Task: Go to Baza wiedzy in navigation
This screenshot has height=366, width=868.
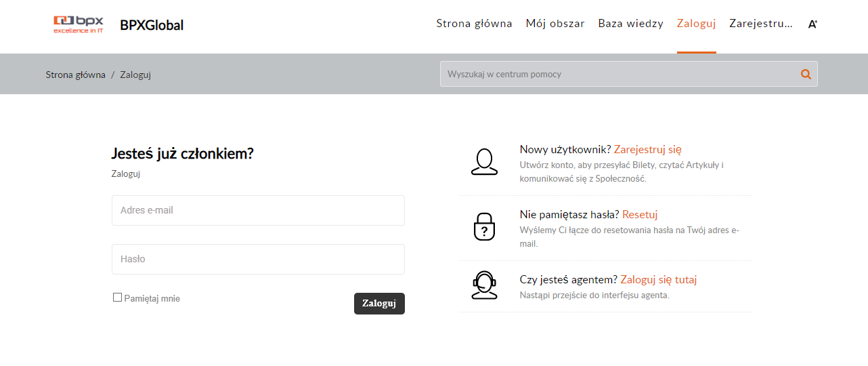Action: coord(630,24)
